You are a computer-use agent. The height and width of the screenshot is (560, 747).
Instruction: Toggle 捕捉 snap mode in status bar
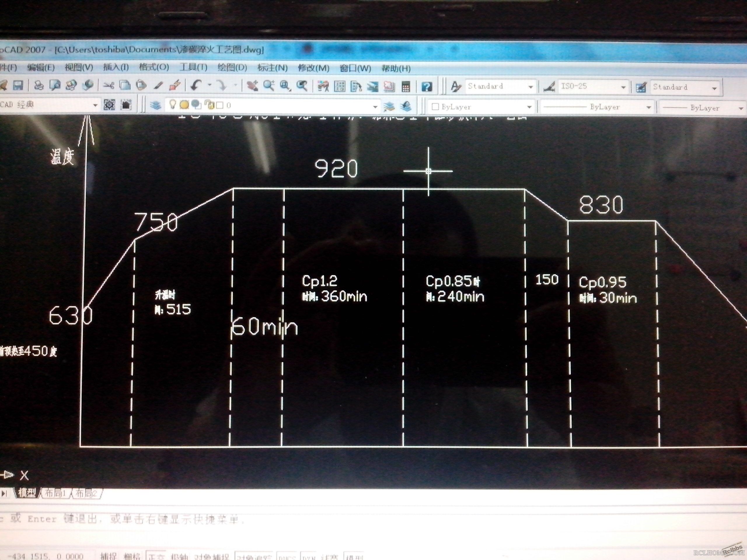coord(109,556)
